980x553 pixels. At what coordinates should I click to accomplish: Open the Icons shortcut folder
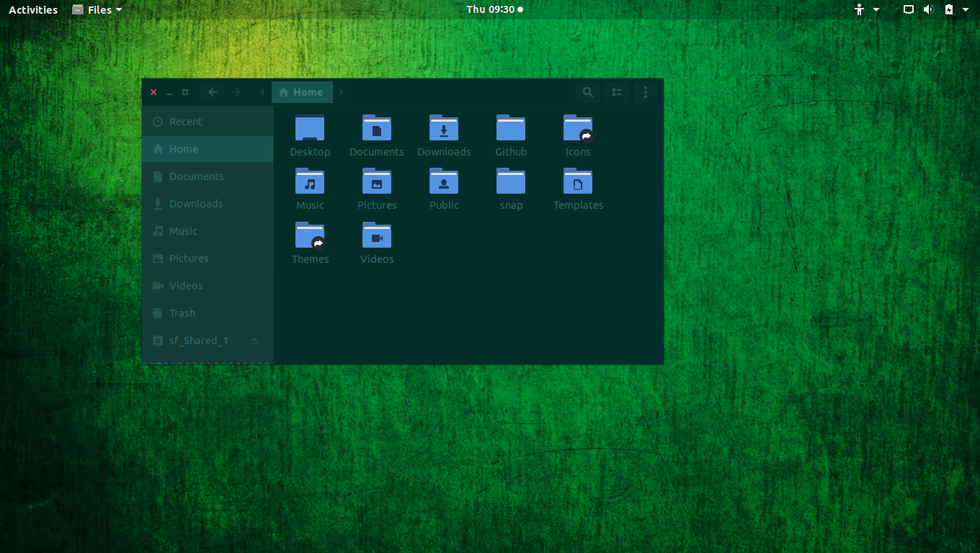578,128
